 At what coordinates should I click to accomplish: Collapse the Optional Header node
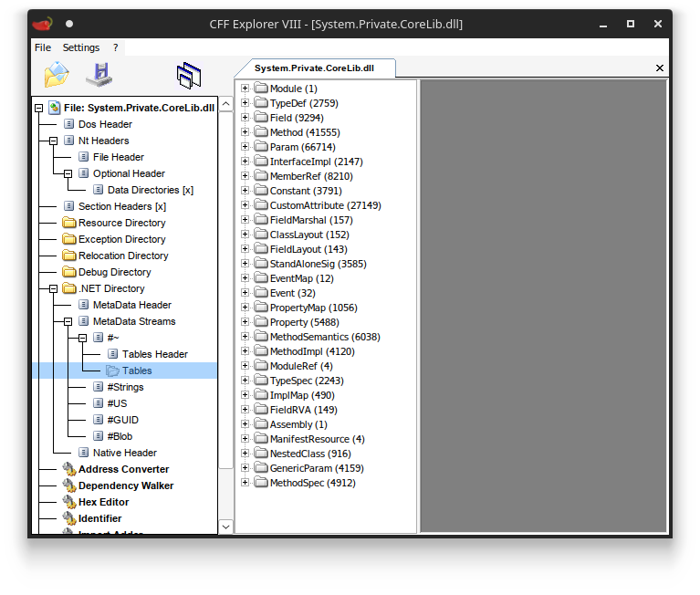(x=68, y=173)
